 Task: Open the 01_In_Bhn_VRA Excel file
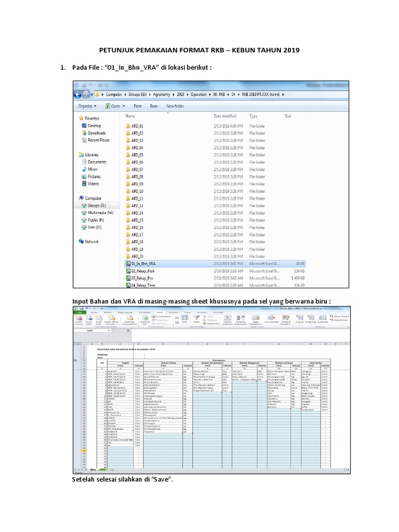(x=143, y=264)
